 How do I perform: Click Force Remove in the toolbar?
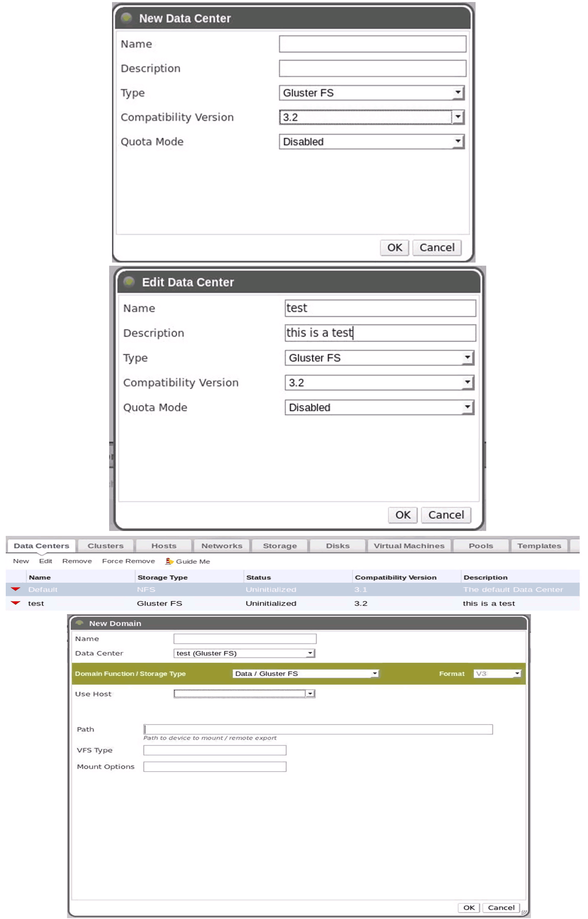pos(128,561)
